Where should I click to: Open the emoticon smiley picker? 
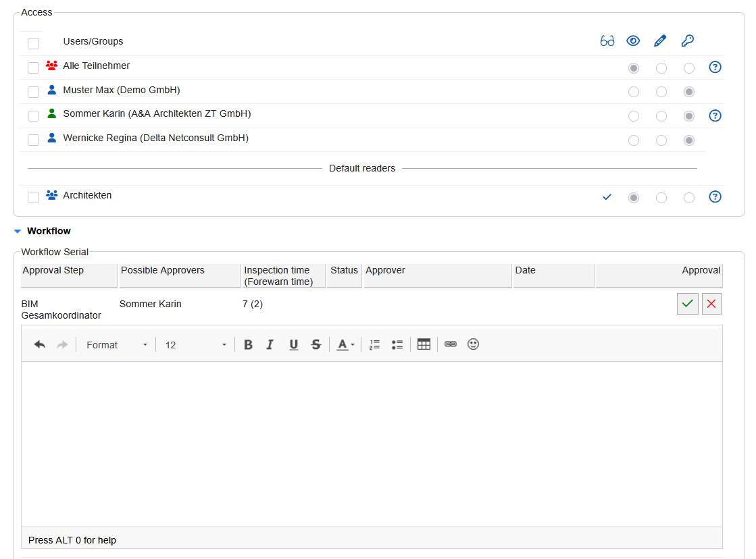click(473, 344)
